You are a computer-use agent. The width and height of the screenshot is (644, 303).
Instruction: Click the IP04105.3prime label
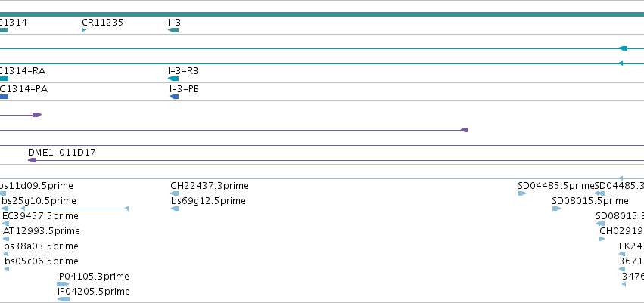[x=93, y=277]
